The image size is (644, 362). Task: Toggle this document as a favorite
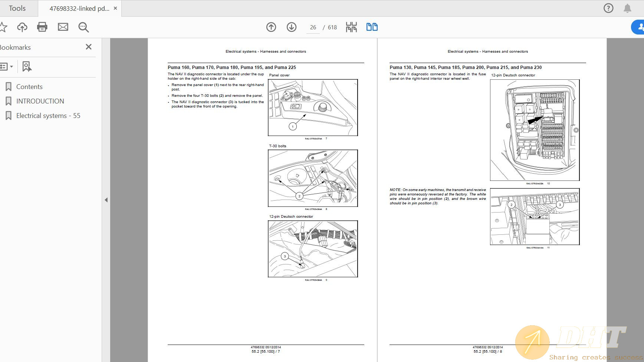tap(4, 27)
